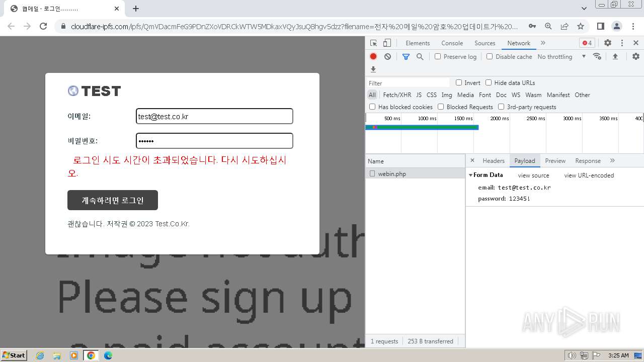Click the zoom magnifier in address bar
The height and width of the screenshot is (362, 644).
(548, 26)
